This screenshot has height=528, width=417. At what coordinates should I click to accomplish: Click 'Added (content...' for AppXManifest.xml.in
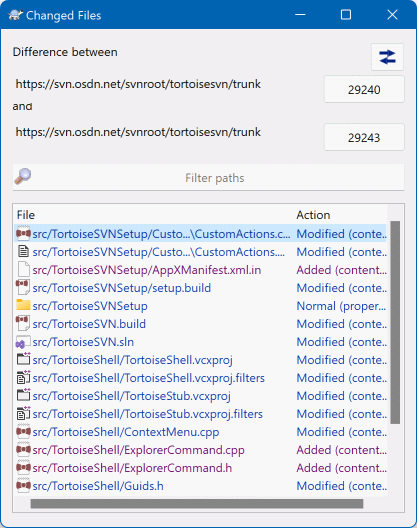[x=341, y=270]
